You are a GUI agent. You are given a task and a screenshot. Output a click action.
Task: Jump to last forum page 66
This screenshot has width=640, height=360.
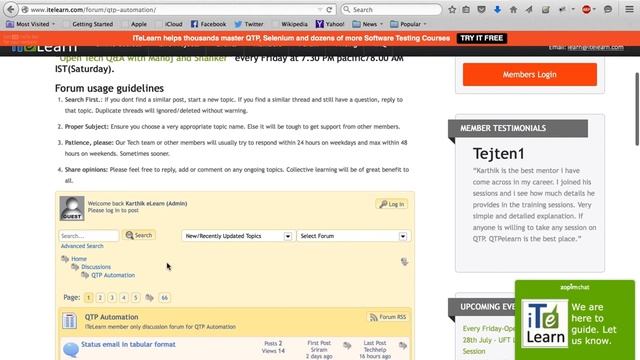pyautogui.click(x=164, y=298)
